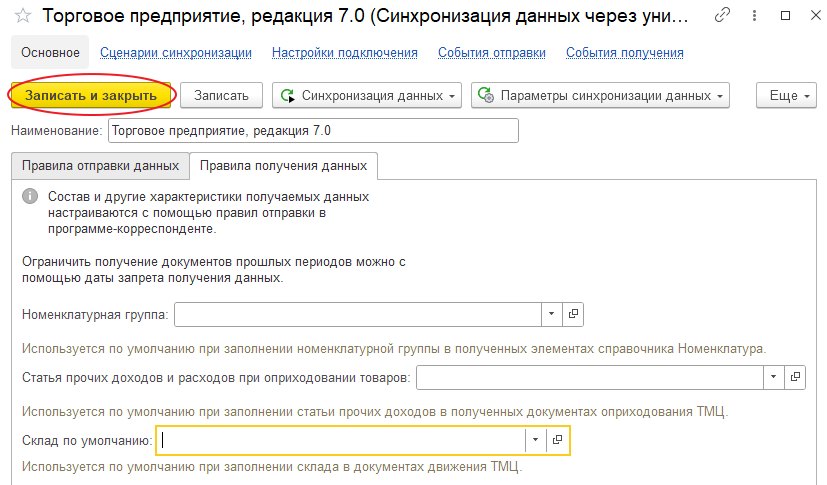This screenshot has width=827, height=485.
Task: Open Синхронизация данных dropdown button
Action: click(367, 95)
